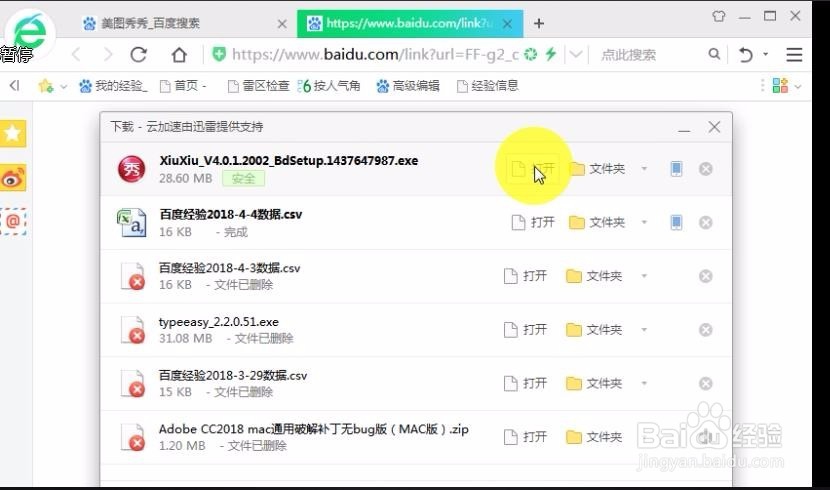This screenshot has height=490, width=830.
Task: Click the @ mail sidebar icon
Action: click(x=13, y=221)
